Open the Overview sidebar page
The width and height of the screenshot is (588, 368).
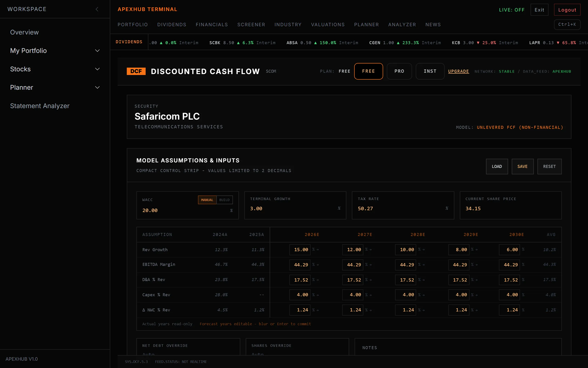coord(24,32)
